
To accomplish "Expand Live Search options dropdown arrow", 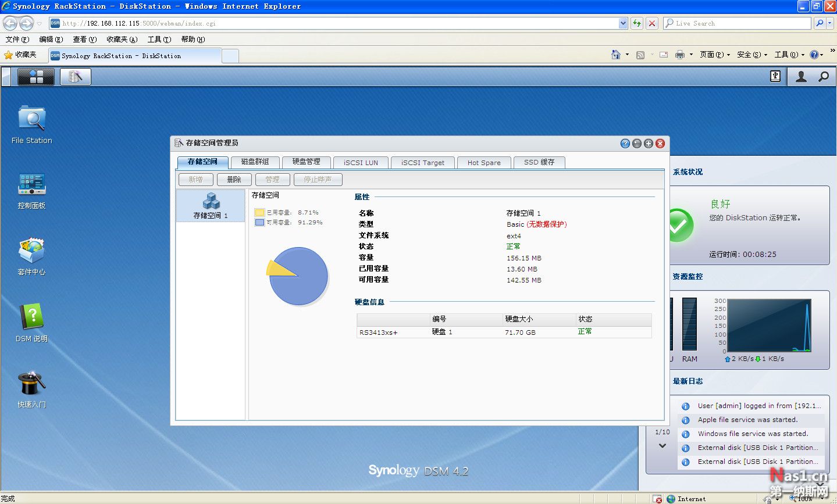I will pyautogui.click(x=830, y=23).
